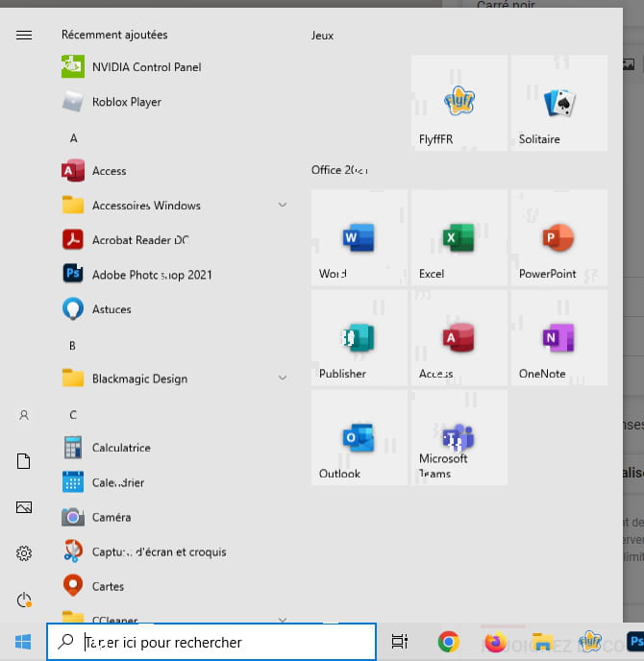Click the Windows Start button
Image resolution: width=644 pixels, height=661 pixels.
coord(23,642)
